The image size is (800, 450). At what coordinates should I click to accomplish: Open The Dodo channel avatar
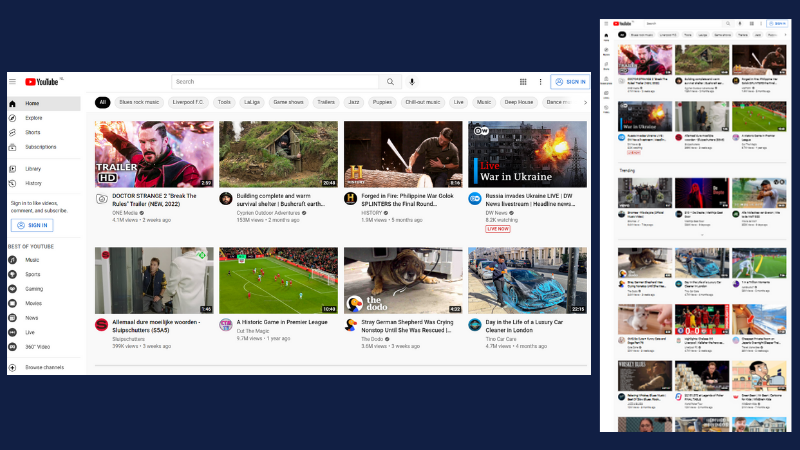[351, 325]
